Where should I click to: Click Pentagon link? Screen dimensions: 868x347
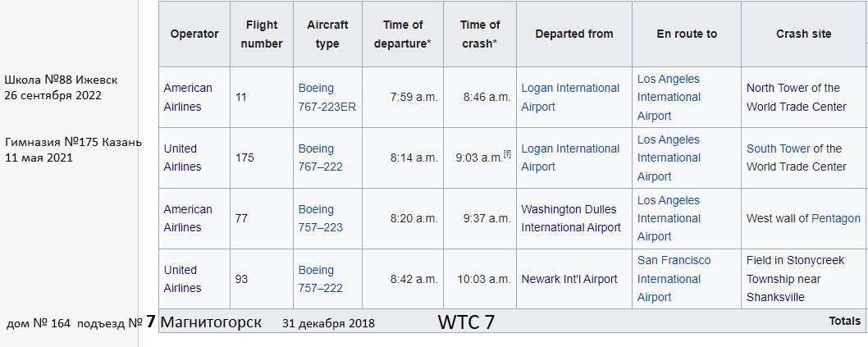[836, 218]
